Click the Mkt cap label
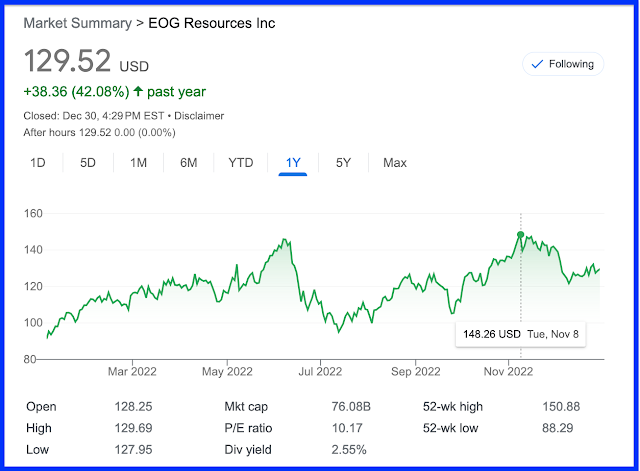 [x=246, y=407]
